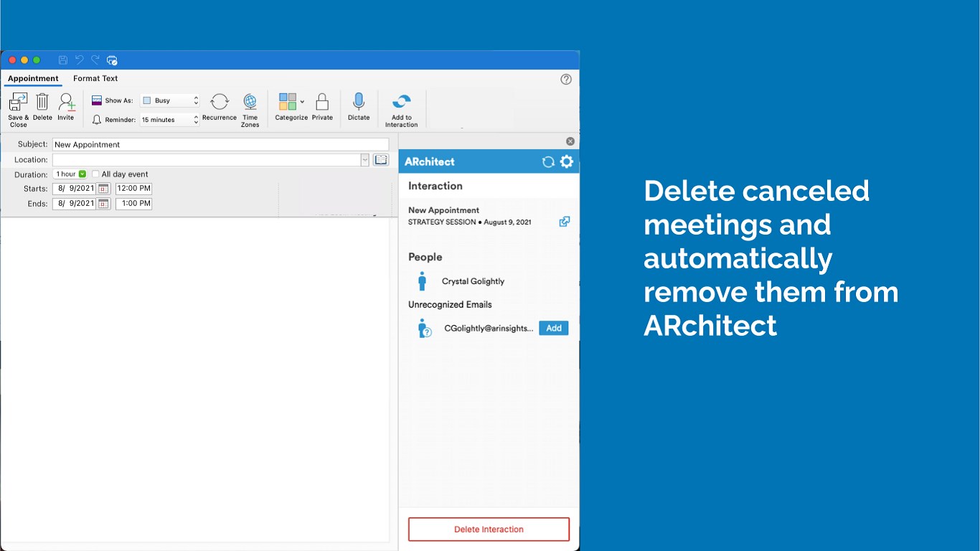
Task: Click the appointment body text area
Action: coord(195,380)
